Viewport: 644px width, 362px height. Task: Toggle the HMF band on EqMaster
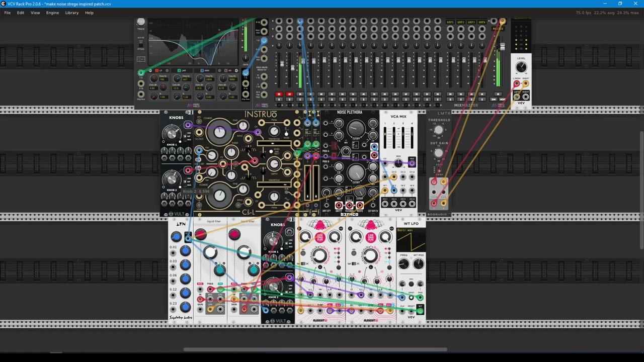point(202,70)
